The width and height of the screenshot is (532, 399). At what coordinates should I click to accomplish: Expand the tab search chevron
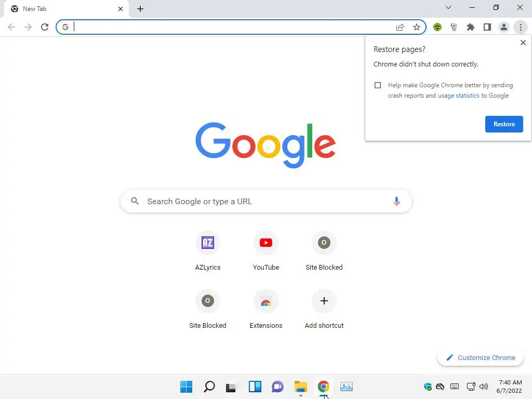(x=448, y=7)
